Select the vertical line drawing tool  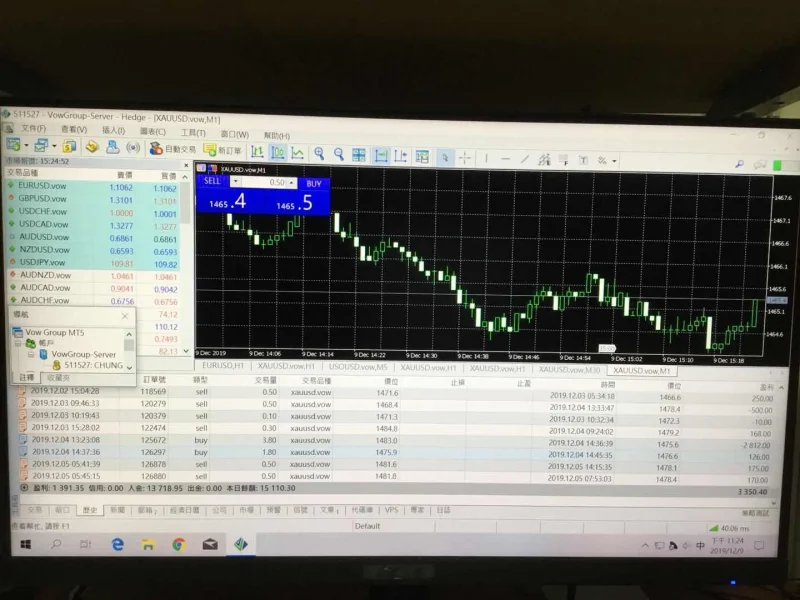click(486, 159)
